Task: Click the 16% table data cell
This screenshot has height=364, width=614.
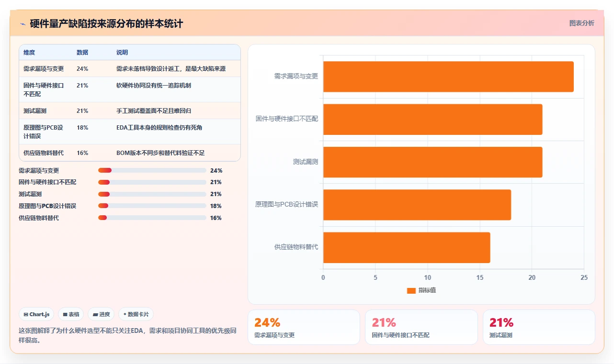Action: point(82,153)
